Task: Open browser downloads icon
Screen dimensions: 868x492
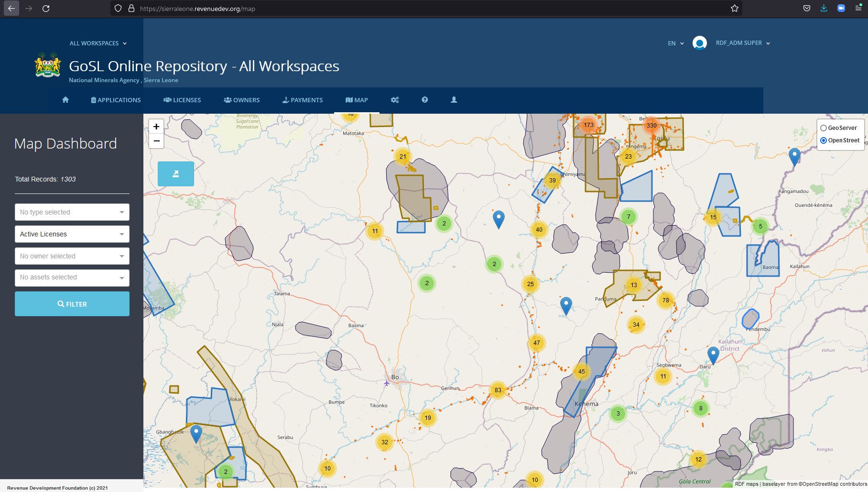Action: (x=824, y=9)
